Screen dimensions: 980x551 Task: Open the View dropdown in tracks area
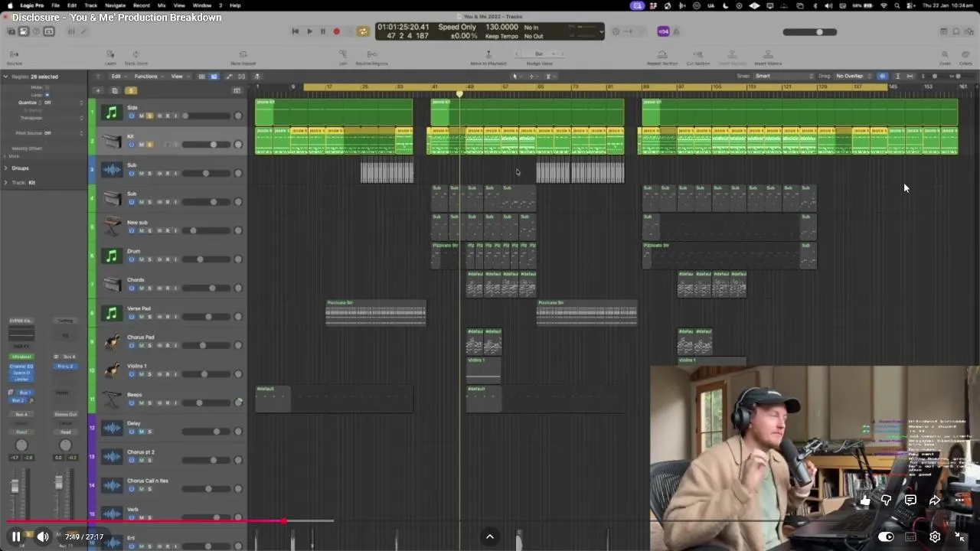pos(178,77)
